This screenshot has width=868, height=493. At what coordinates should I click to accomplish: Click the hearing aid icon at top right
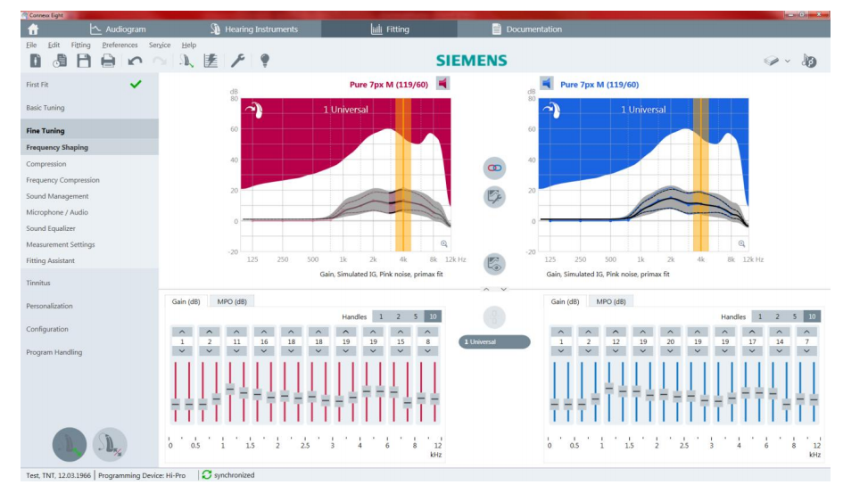click(809, 61)
